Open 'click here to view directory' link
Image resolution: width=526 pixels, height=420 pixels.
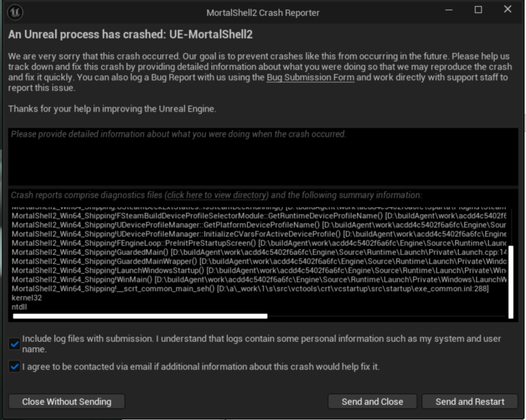(x=216, y=195)
